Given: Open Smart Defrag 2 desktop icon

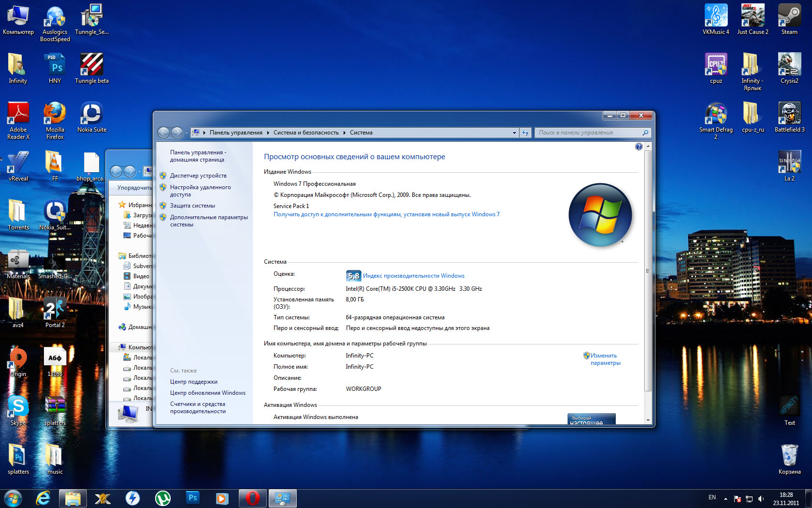Looking at the screenshot, I should (x=716, y=120).
